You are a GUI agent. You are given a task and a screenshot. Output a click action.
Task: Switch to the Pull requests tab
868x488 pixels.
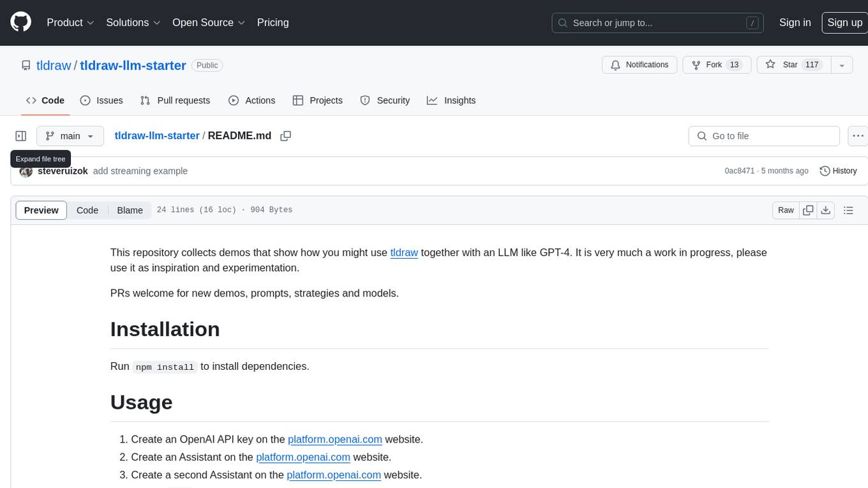coord(175,100)
